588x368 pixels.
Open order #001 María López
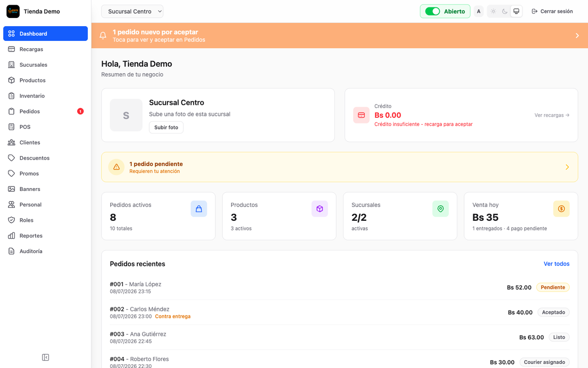click(x=339, y=287)
